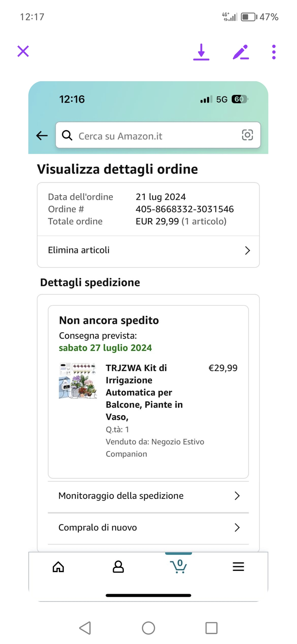The height and width of the screenshot is (644, 297).
Task: Close the image viewer with X
Action: pos(23,51)
